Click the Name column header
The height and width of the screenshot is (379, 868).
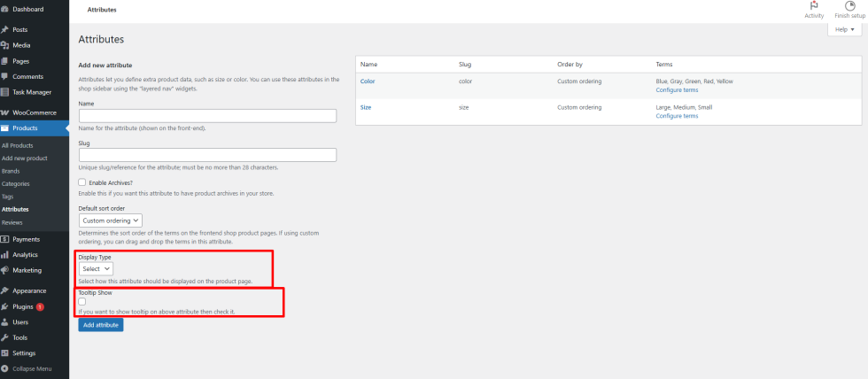(368, 65)
